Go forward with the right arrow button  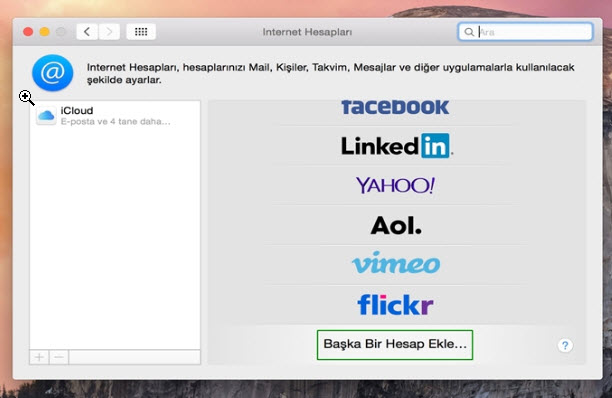[109, 32]
